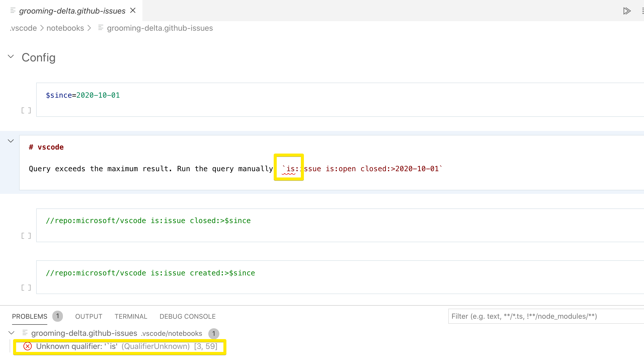Click the file icon beside grooming-delta.github-issues in Problems
Screen dimensions: 644x361
click(x=25, y=333)
